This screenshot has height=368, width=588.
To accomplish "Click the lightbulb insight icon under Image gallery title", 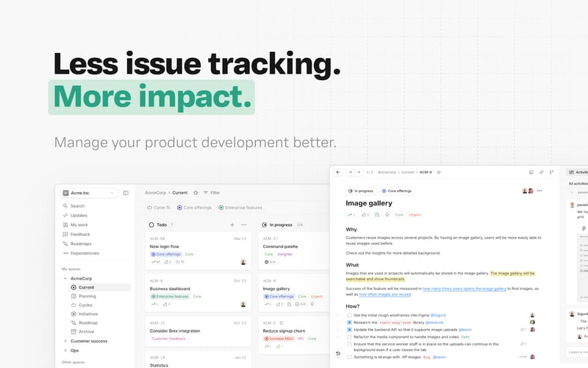I will (387, 215).
